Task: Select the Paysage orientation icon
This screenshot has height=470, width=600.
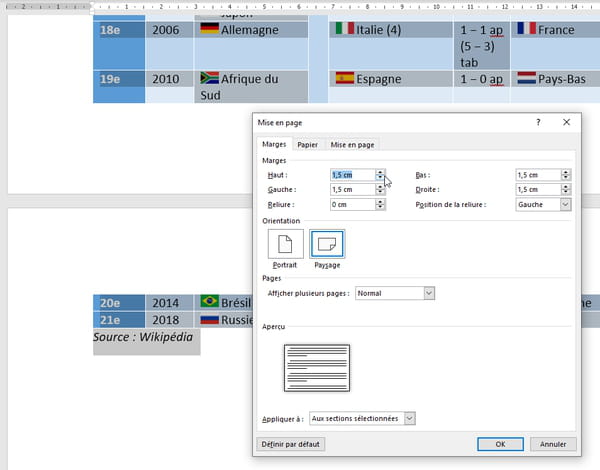Action: [327, 244]
